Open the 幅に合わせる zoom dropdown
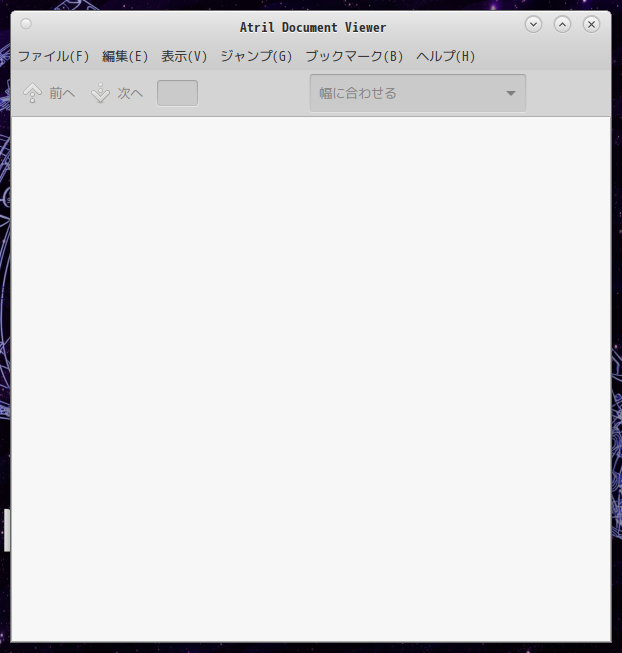Image resolution: width=622 pixels, height=653 pixels. click(x=418, y=93)
